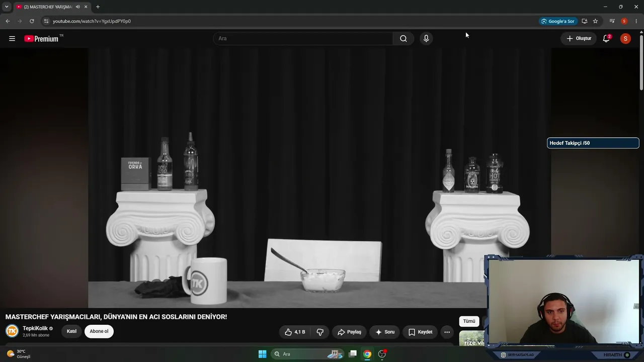Open TepkiKolik channel avatar
Image resolution: width=644 pixels, height=362 pixels.
[x=12, y=331]
